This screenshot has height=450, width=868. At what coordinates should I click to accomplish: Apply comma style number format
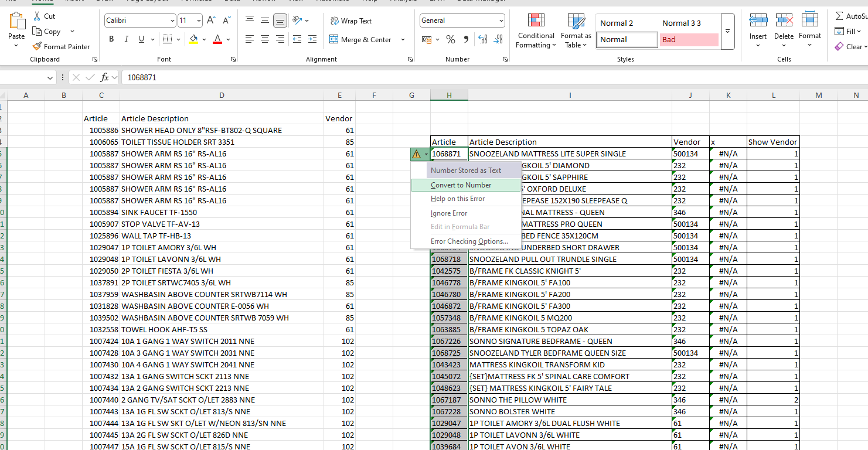[x=466, y=39]
